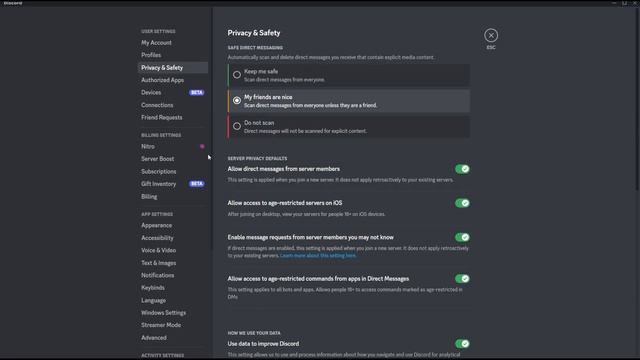Screen dimensions: 640x360
Task: Toggle Use data to improve Discord
Action: click(462, 344)
